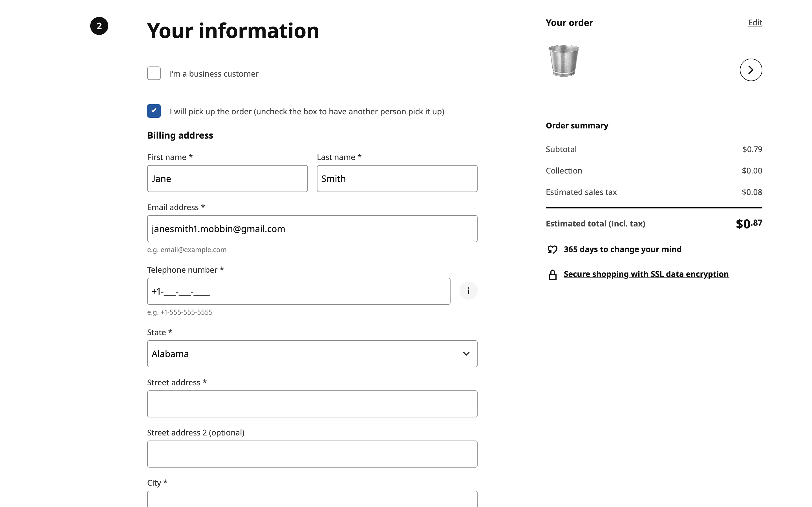Click the step 2 number badge

(99, 26)
